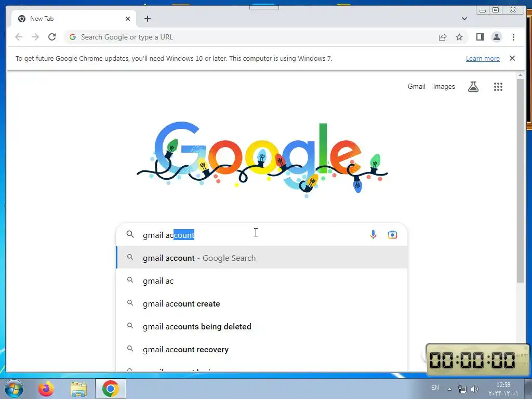Open the profile avatar icon
This screenshot has height=399, width=532.
point(496,37)
